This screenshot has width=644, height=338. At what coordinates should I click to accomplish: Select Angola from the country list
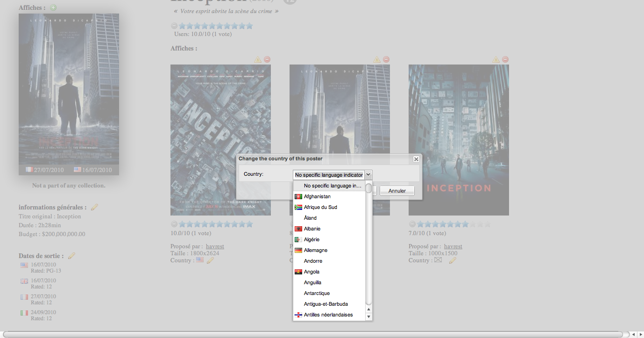click(x=329, y=272)
